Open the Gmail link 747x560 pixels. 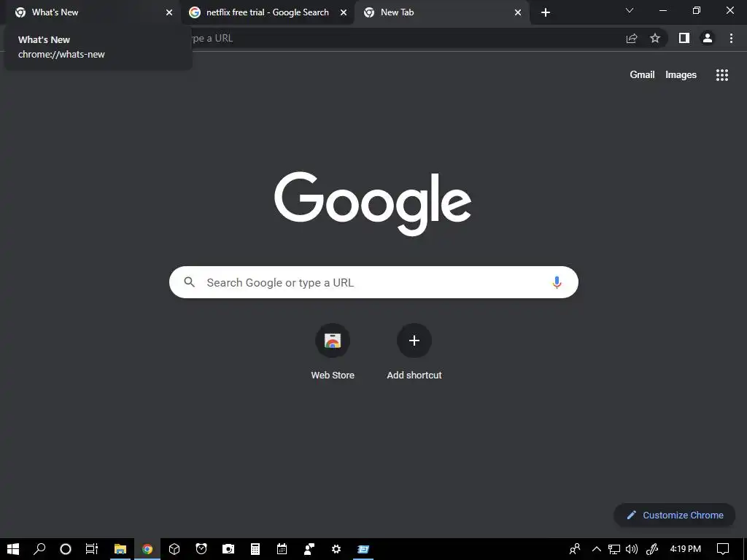642,75
